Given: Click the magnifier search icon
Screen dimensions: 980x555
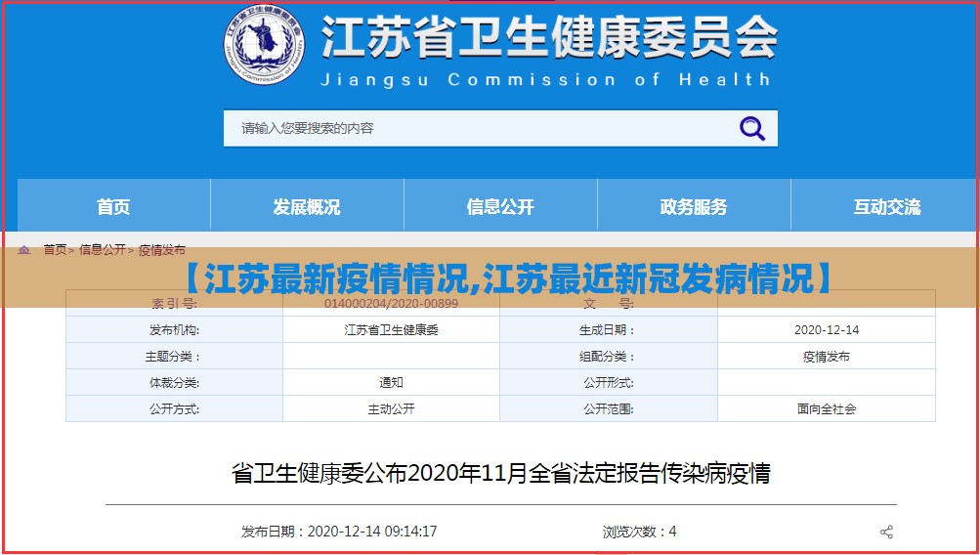Looking at the screenshot, I should click(x=752, y=129).
